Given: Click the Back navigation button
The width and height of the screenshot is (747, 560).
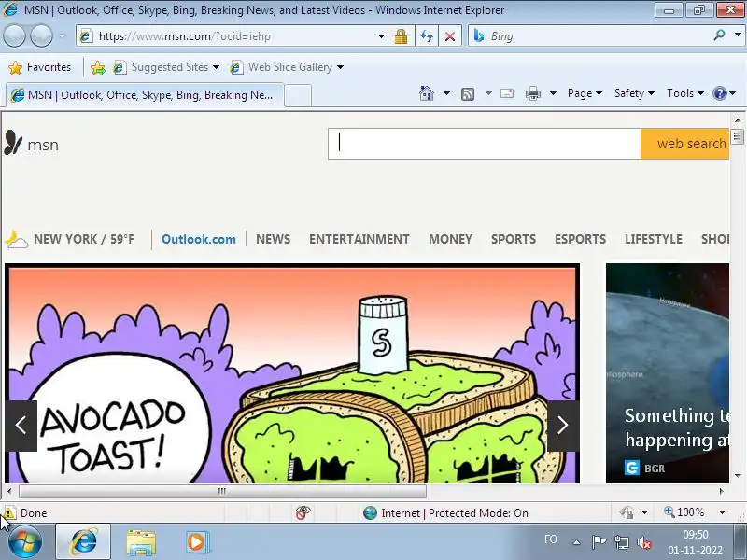Looking at the screenshot, I should pyautogui.click(x=14, y=36).
